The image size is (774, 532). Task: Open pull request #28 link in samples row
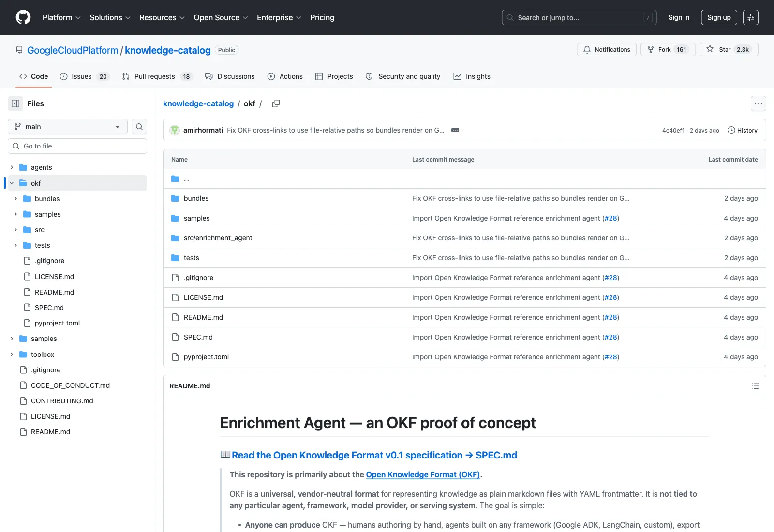tap(610, 218)
